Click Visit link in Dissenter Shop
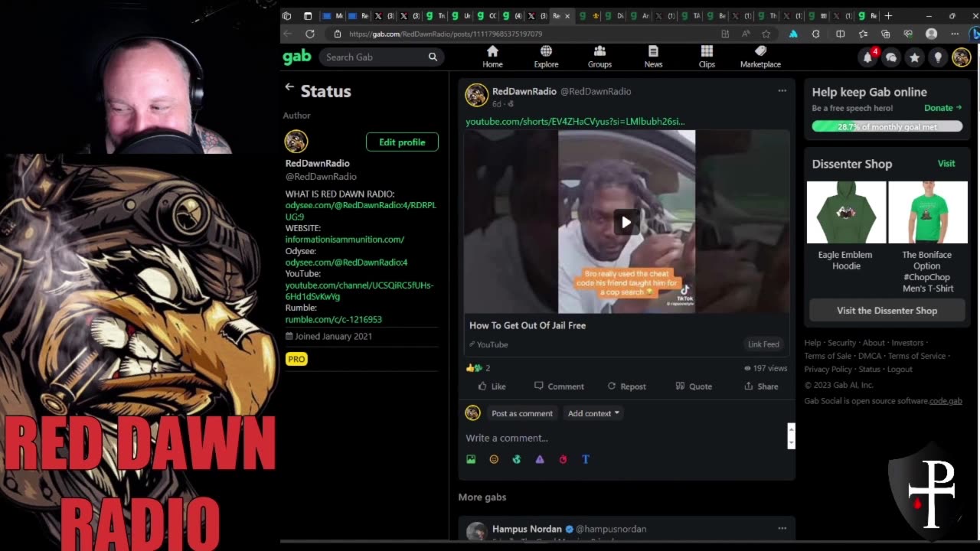The image size is (980, 551). [946, 164]
